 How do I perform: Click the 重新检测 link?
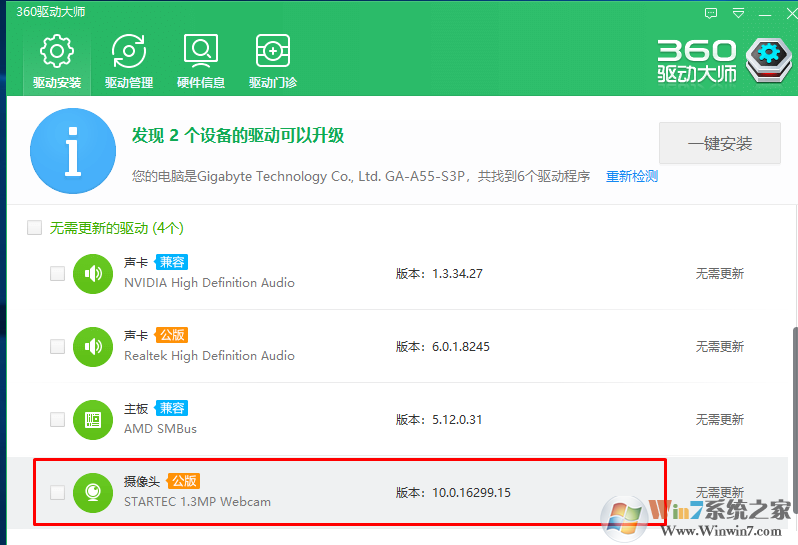[632, 177]
